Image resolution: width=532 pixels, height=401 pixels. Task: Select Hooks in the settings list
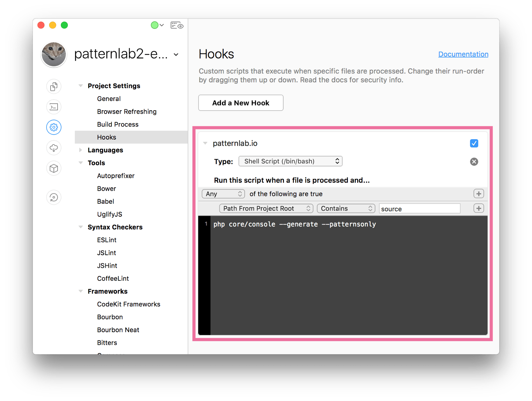pos(106,137)
